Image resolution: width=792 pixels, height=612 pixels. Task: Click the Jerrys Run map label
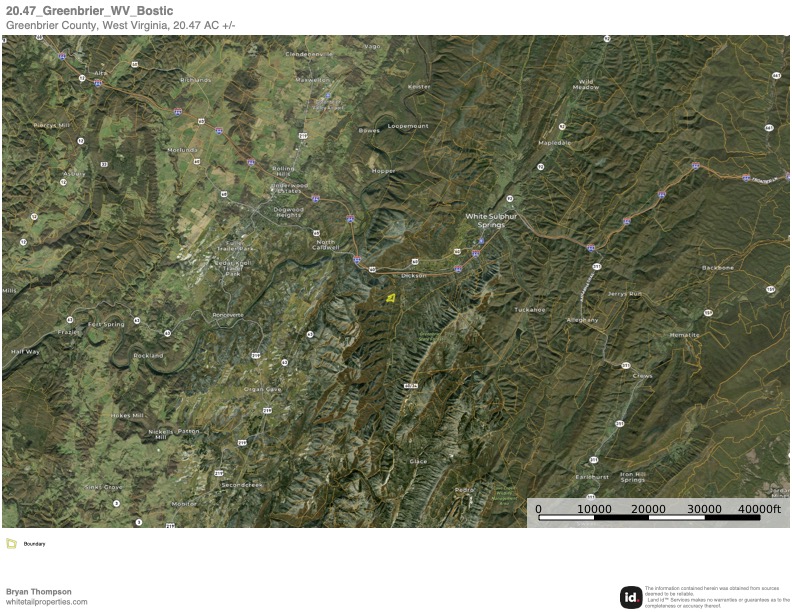click(624, 294)
